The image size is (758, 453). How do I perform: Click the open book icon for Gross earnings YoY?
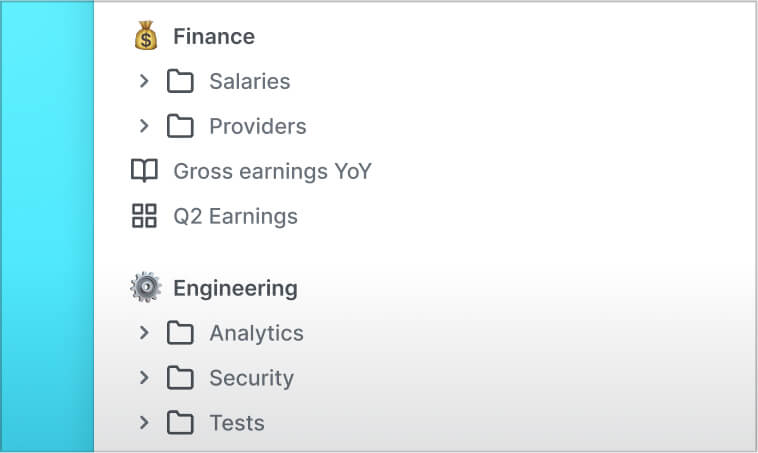pyautogui.click(x=145, y=171)
